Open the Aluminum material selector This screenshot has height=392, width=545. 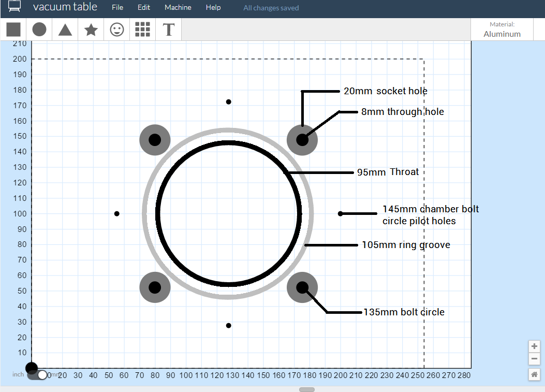pos(502,30)
